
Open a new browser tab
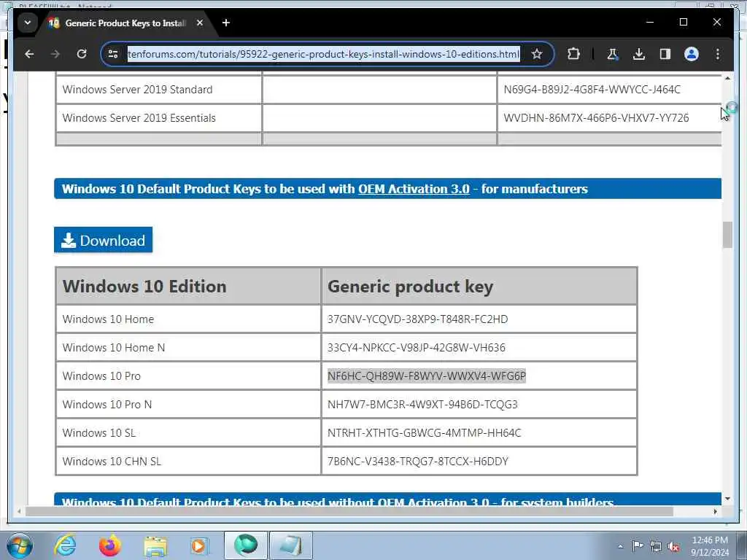[x=226, y=23]
